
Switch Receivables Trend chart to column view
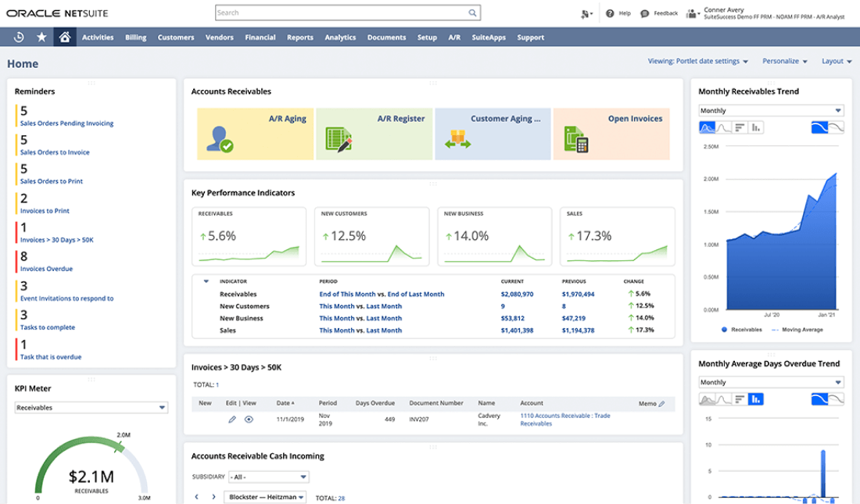755,127
